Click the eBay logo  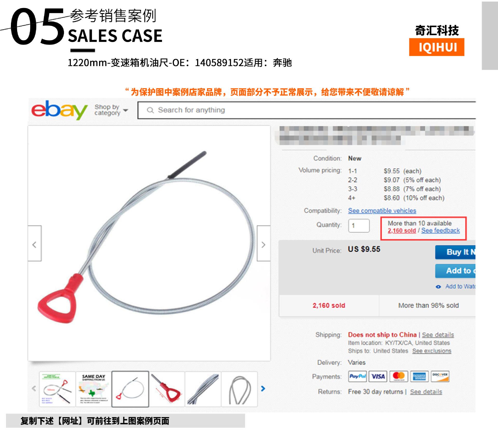coord(59,110)
